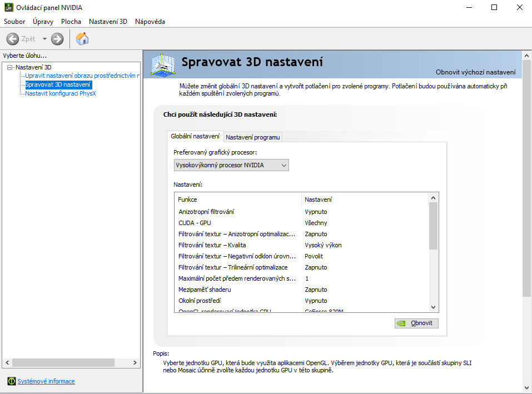Click the Vysoký výkon setting value
The height and width of the screenshot is (394, 532).
click(x=323, y=245)
